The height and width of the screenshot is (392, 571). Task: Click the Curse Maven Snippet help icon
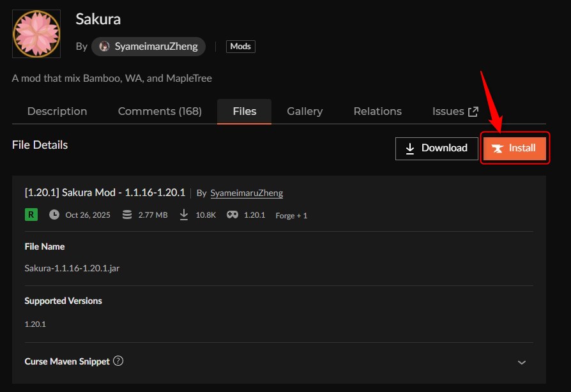(118, 361)
